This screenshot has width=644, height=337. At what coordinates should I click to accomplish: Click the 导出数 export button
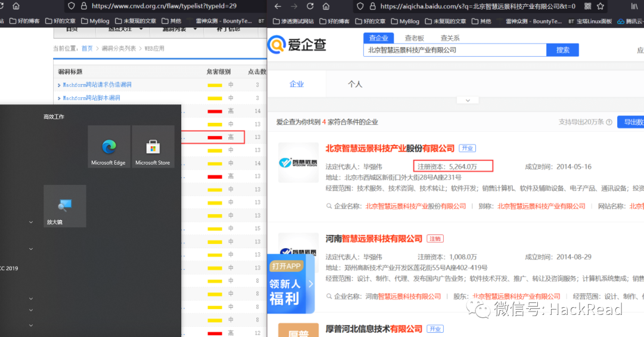pos(631,122)
